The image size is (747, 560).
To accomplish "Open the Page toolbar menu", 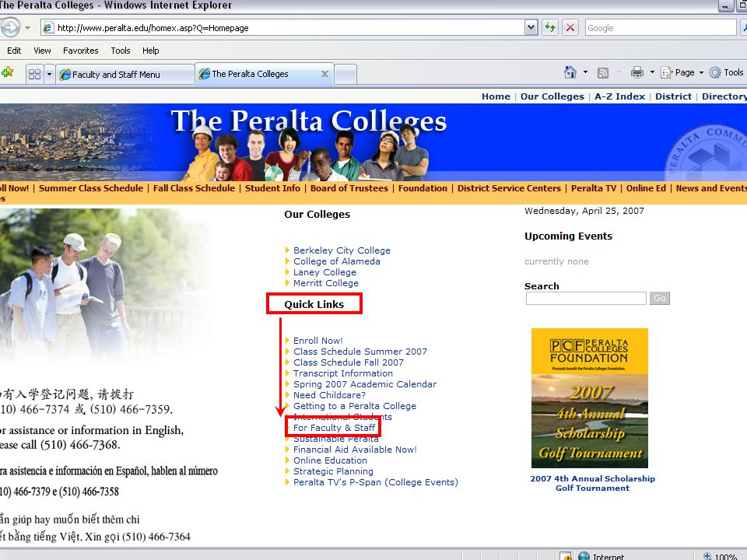I will (682, 72).
